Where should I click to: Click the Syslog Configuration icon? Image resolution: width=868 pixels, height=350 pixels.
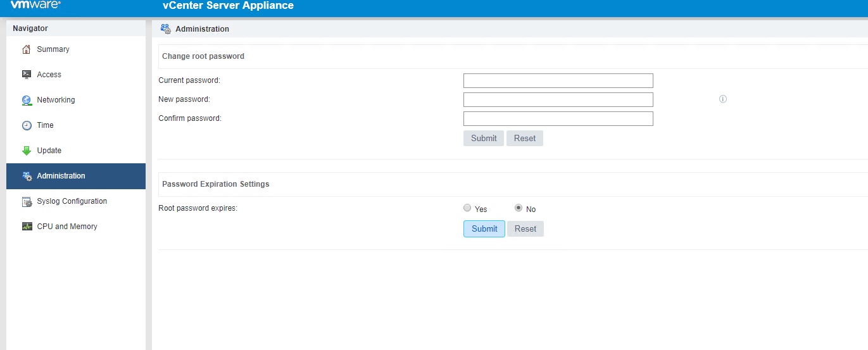coord(27,201)
